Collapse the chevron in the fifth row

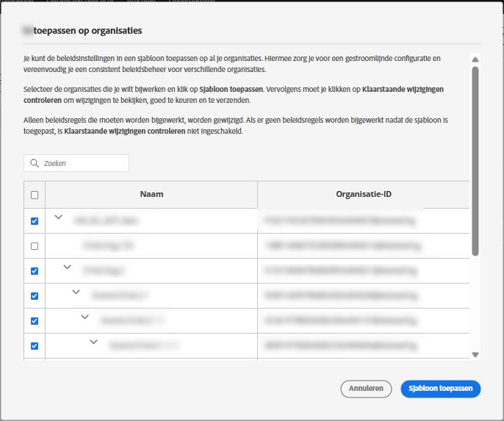(x=85, y=317)
